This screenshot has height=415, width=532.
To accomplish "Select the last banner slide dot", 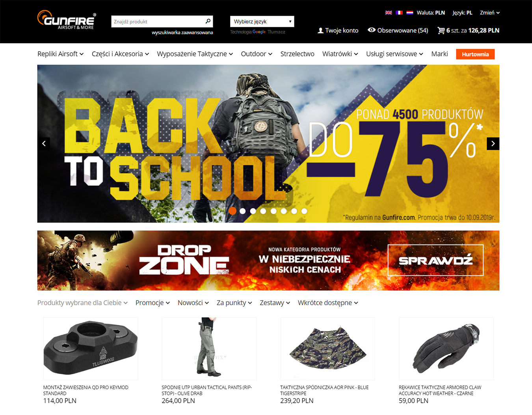I will click(304, 211).
